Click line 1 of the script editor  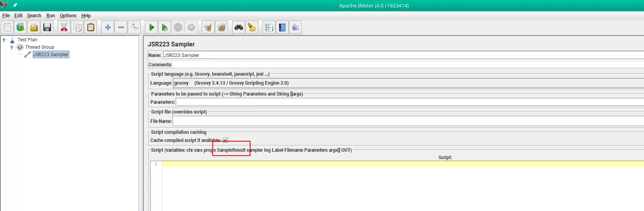(x=403, y=164)
